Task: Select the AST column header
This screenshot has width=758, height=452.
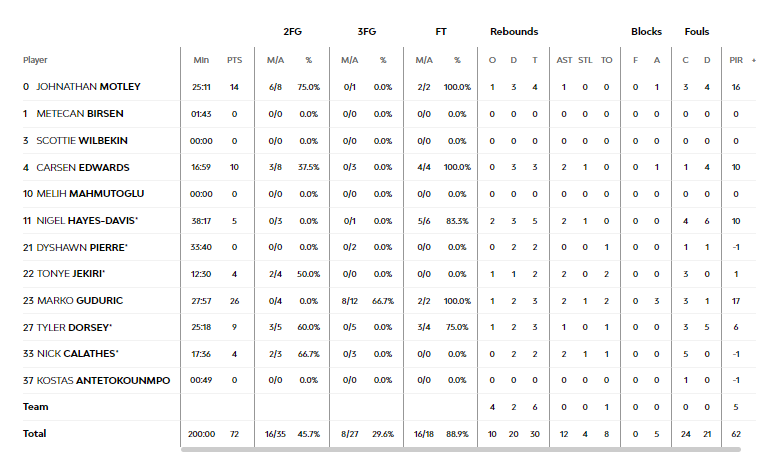Action: (564, 60)
